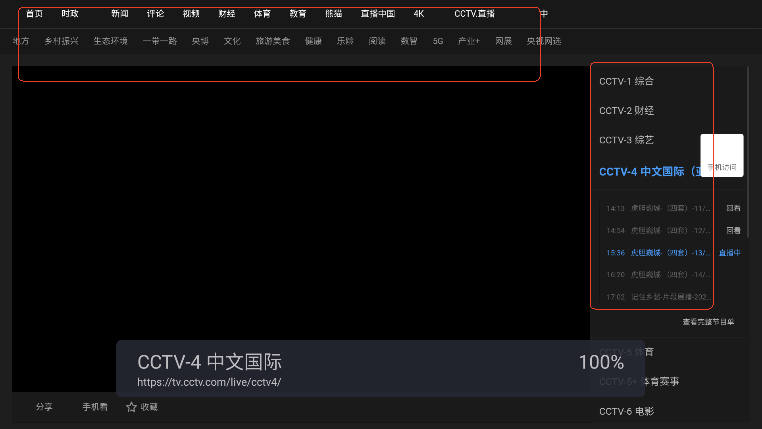Switch to CCTV-3 综艺 channel
Viewport: 762px width, 429px height.
coord(626,140)
